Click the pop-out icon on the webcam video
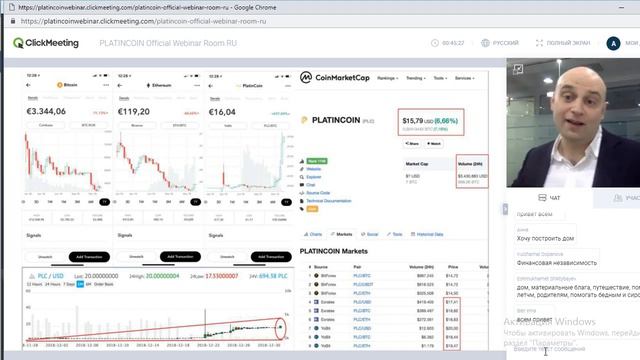640x360 pixels. (x=518, y=69)
